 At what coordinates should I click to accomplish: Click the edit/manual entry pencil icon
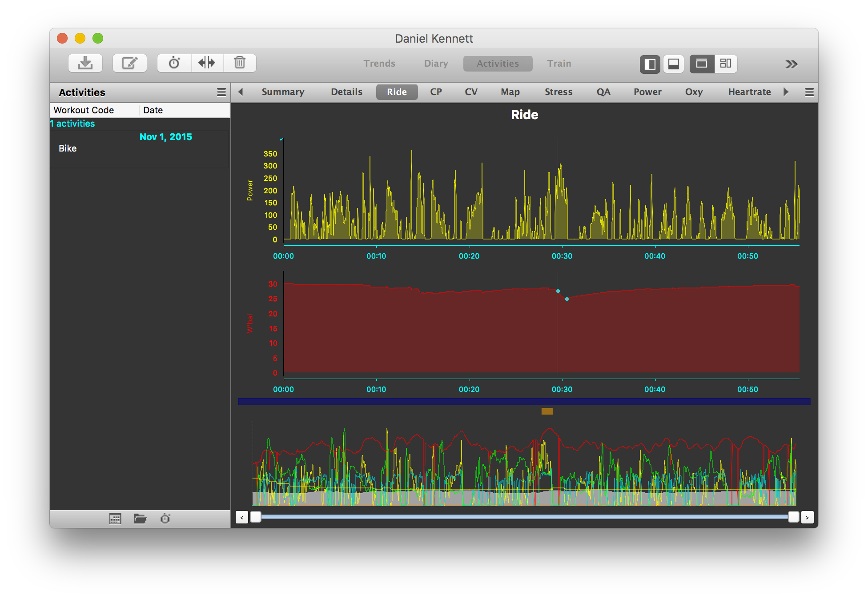(x=129, y=63)
